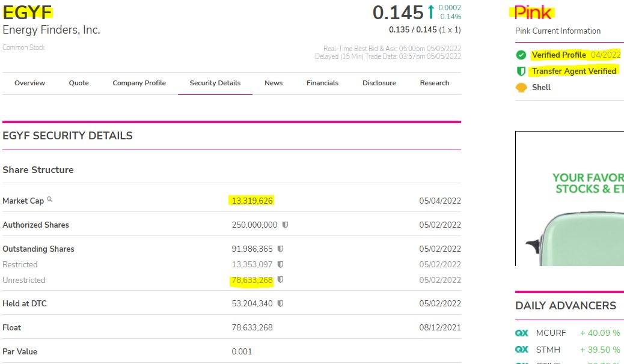Image resolution: width=624 pixels, height=364 pixels.
Task: Click the shield icon in the Unrestricted row
Action: pyautogui.click(x=280, y=280)
